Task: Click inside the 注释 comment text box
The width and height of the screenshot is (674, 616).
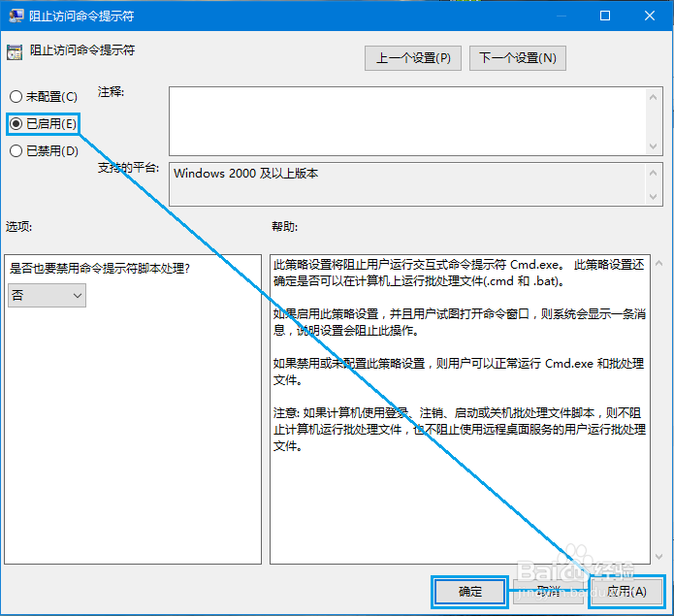Action: tap(408, 121)
